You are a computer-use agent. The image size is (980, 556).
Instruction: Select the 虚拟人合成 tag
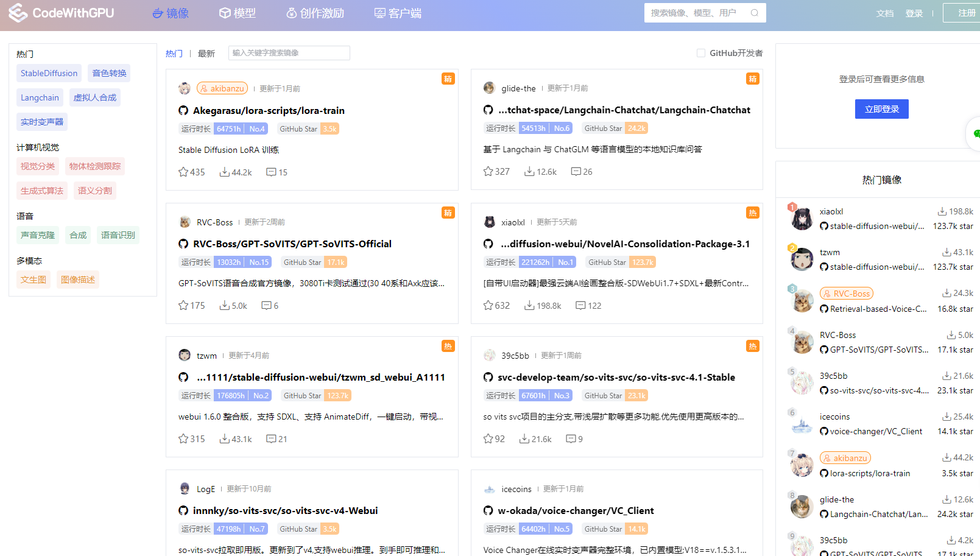click(x=95, y=97)
